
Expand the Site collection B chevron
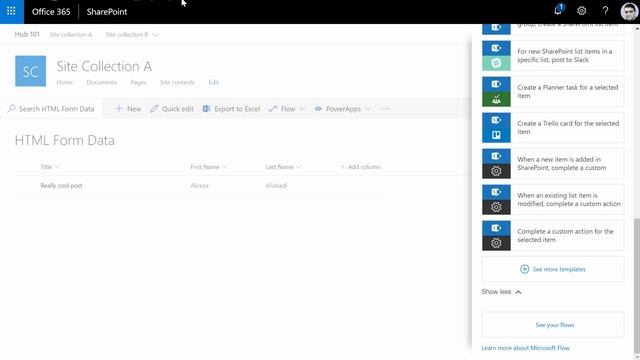156,35
